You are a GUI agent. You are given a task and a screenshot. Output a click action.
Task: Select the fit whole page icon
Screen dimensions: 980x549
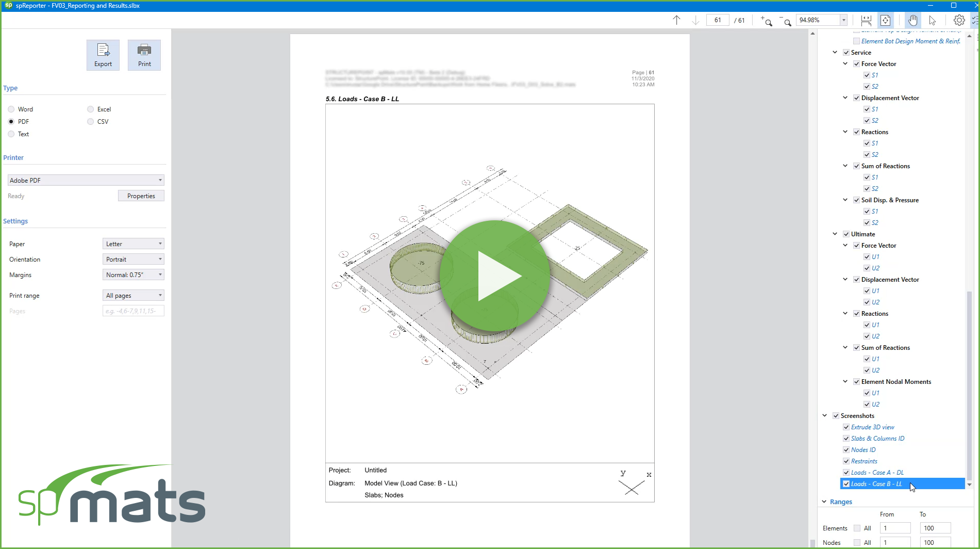click(x=885, y=20)
